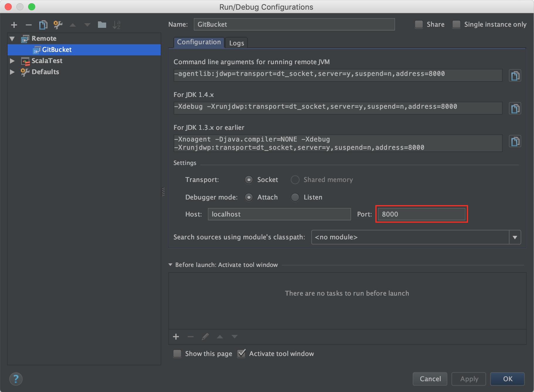Sort configurations alphabetically
Screen dimensions: 534x392
[x=117, y=25]
